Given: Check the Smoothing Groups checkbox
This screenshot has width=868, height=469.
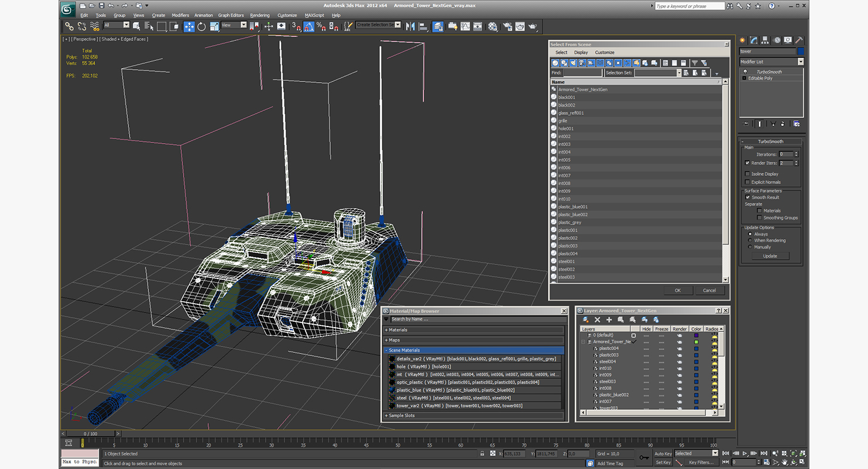Looking at the screenshot, I should (759, 217).
